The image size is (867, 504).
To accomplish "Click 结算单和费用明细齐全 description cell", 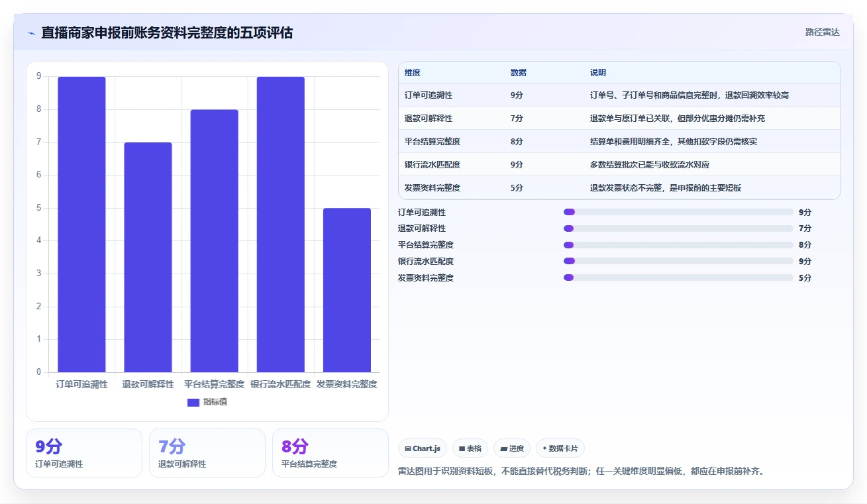I will click(674, 142).
